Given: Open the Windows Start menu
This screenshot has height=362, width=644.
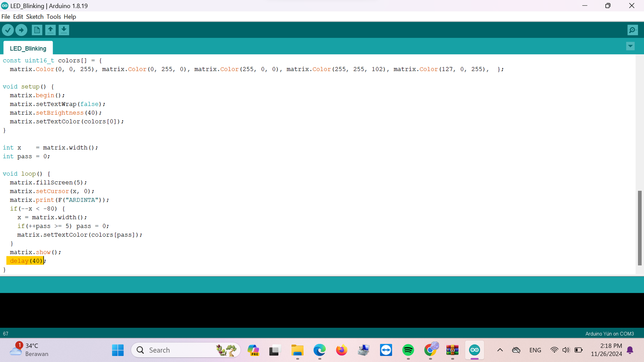Looking at the screenshot, I should pos(118,350).
